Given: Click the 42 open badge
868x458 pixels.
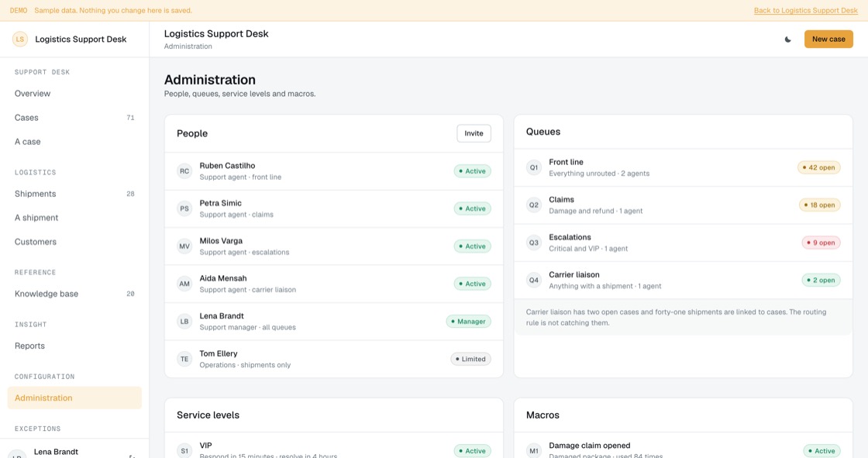Looking at the screenshot, I should coord(818,167).
